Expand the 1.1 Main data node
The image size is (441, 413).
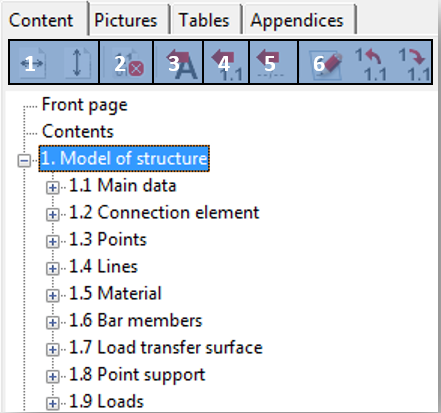tap(52, 188)
